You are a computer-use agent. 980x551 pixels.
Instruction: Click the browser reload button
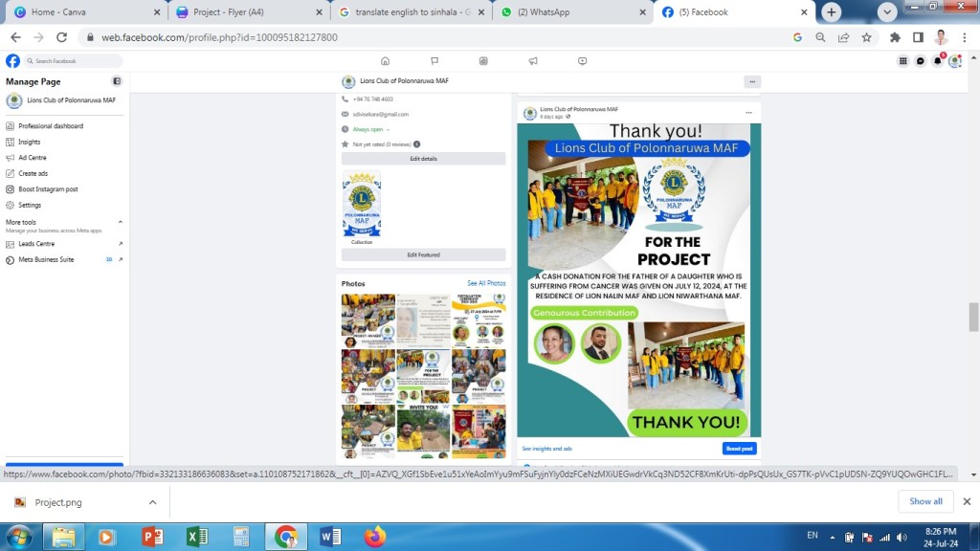pyautogui.click(x=61, y=37)
